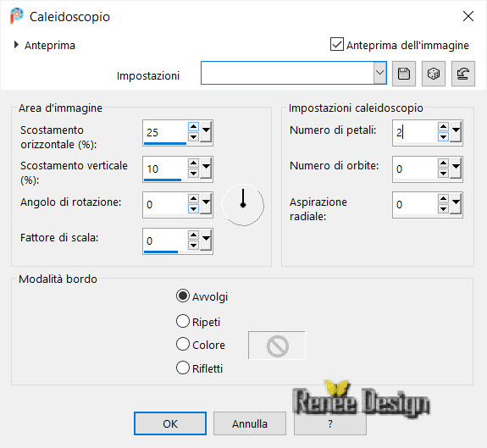The image size is (487, 448).
Task: Toggle Anteprima dell'immagine checkbox
Action: pos(337,44)
